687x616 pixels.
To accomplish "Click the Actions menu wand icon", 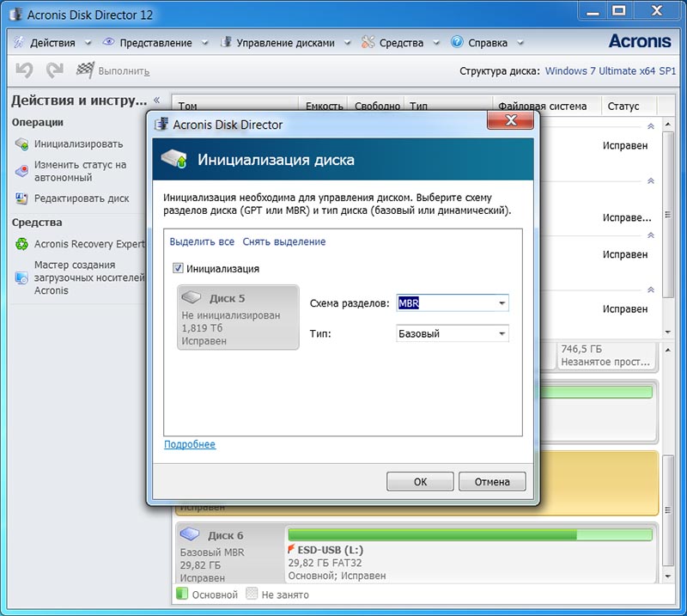I will (19, 42).
